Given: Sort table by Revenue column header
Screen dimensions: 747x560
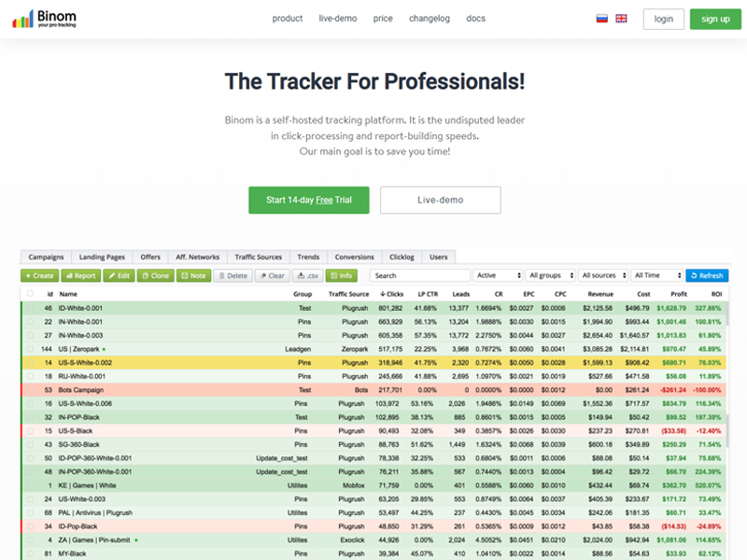Looking at the screenshot, I should [x=600, y=294].
